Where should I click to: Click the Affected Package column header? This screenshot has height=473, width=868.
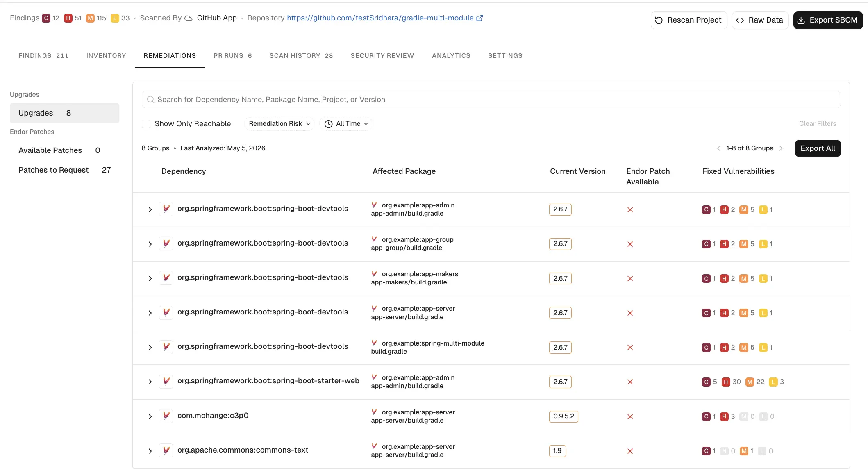pyautogui.click(x=404, y=171)
